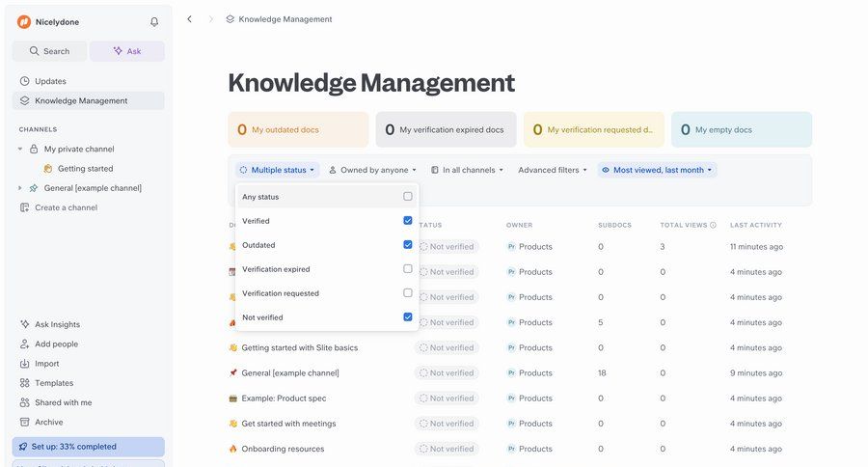
Task: Expand the In all channels filter
Action: [x=467, y=170]
